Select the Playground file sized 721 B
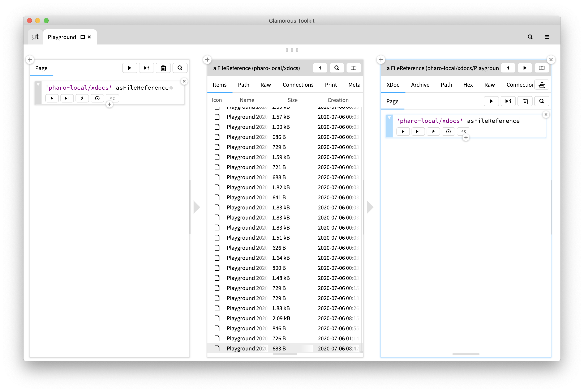The image size is (584, 392). 285,167
